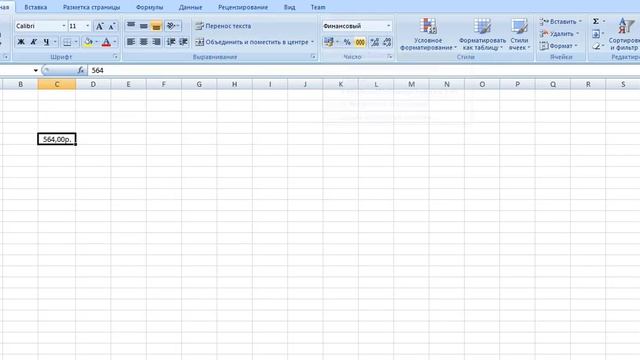Image resolution: width=640 pixels, height=360 pixels.
Task: Apply the red font color
Action: tap(106, 42)
